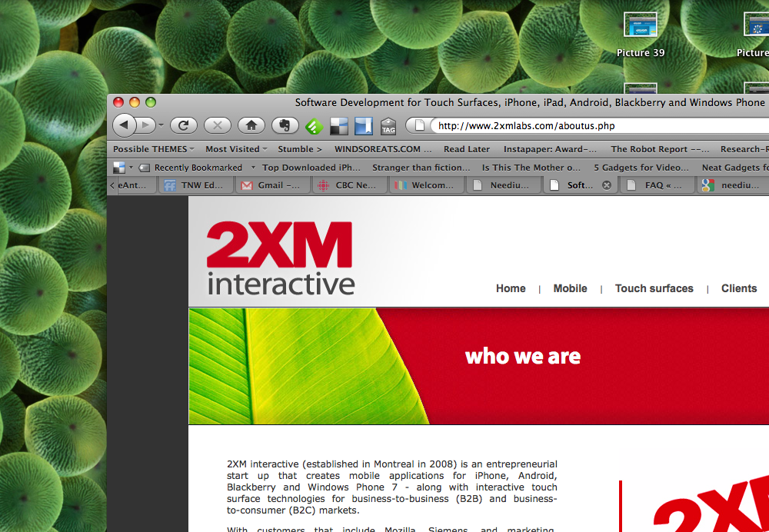Click the browser Back button
The image size is (769, 532).
click(125, 125)
